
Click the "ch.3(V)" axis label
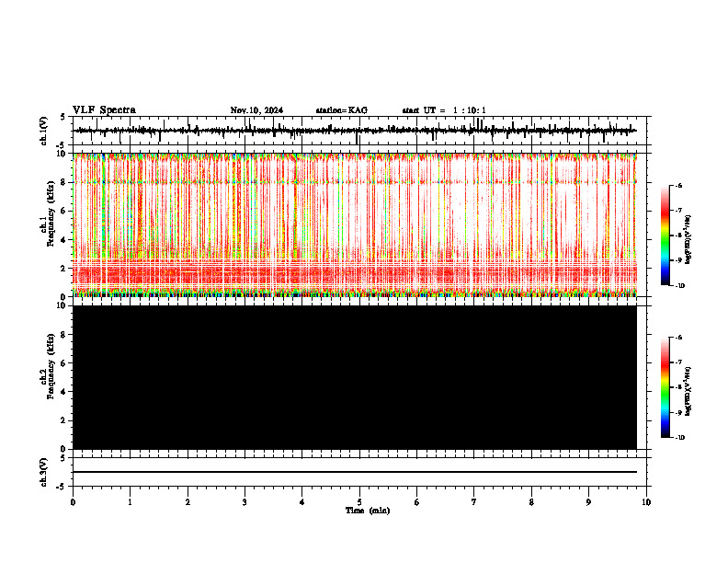click(44, 472)
